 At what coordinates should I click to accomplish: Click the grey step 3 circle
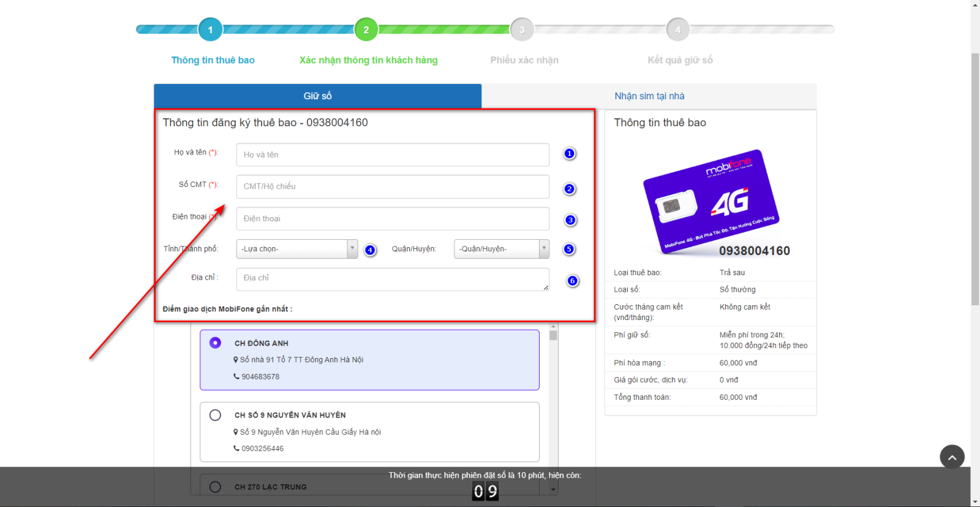522,29
